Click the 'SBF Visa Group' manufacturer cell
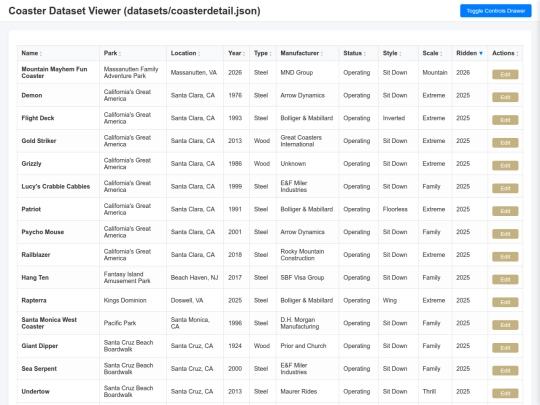540x405 pixels. click(x=308, y=277)
